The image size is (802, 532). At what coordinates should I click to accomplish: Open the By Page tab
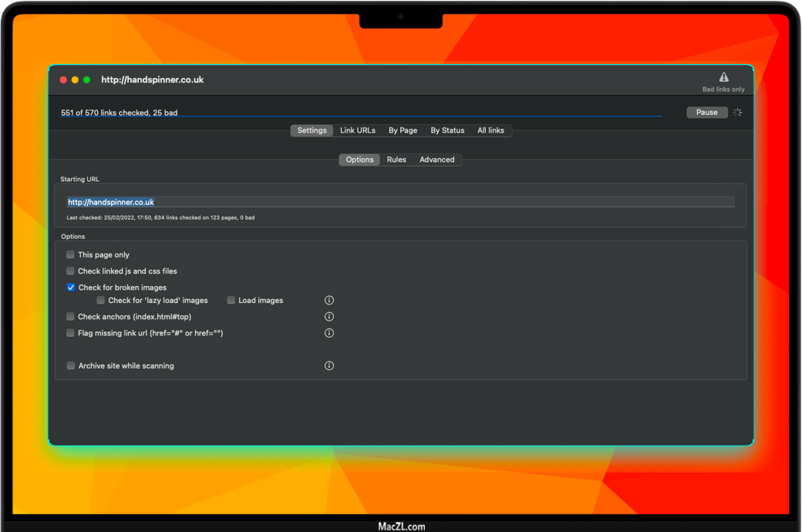click(403, 130)
